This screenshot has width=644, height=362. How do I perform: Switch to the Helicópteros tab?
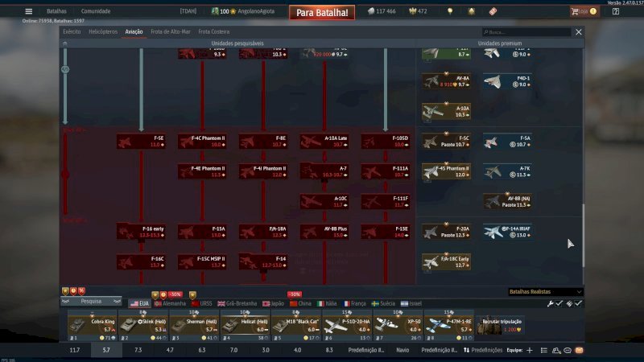coord(102,31)
